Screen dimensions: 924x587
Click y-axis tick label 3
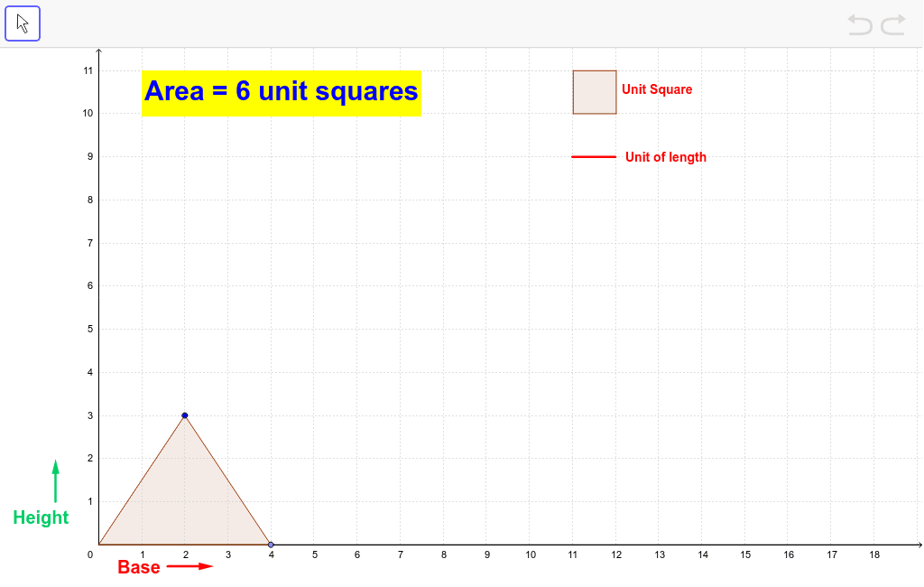(x=90, y=415)
